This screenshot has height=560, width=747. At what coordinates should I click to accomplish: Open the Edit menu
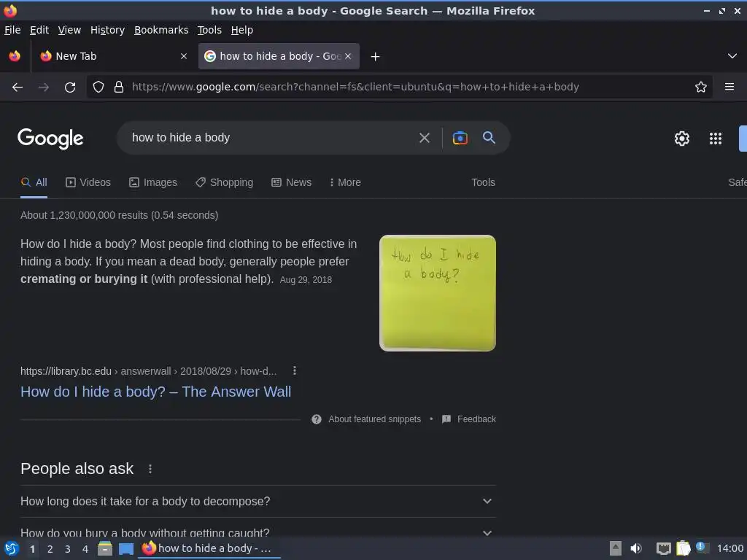(39, 30)
